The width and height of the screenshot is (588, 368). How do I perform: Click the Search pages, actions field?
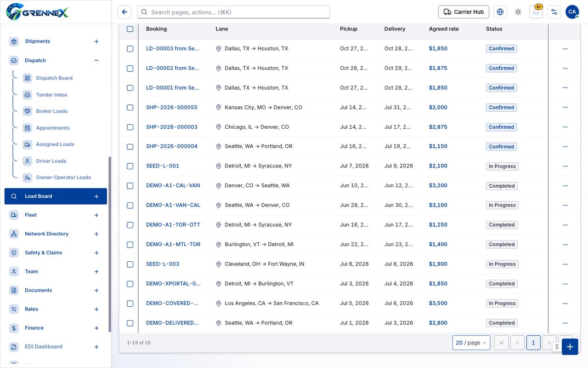click(234, 12)
